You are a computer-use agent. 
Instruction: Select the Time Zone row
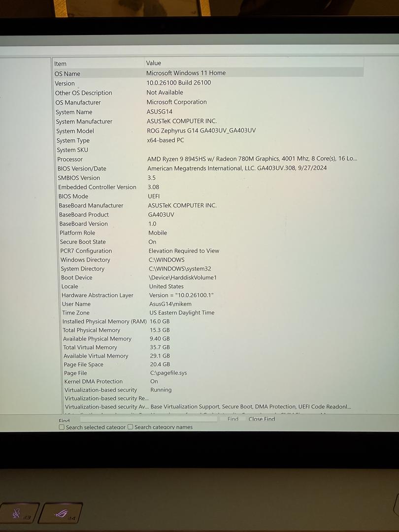click(x=209, y=312)
